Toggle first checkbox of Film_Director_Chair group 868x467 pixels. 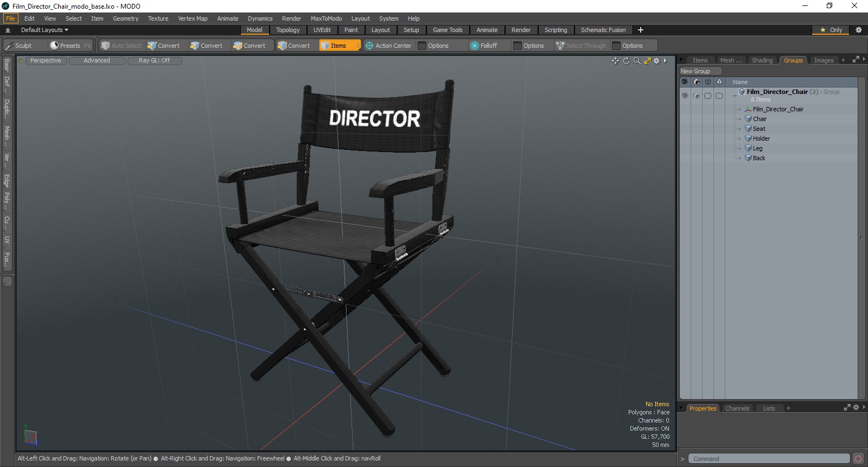[x=708, y=96]
